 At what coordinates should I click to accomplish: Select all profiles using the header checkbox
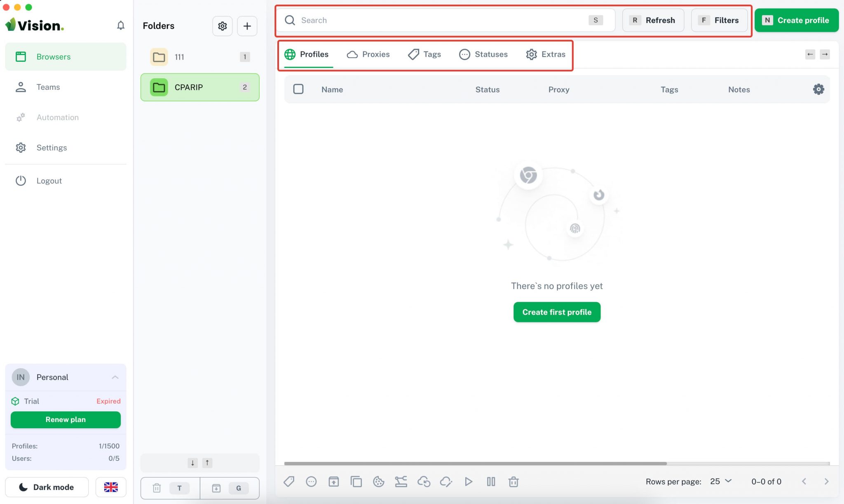[x=298, y=89]
